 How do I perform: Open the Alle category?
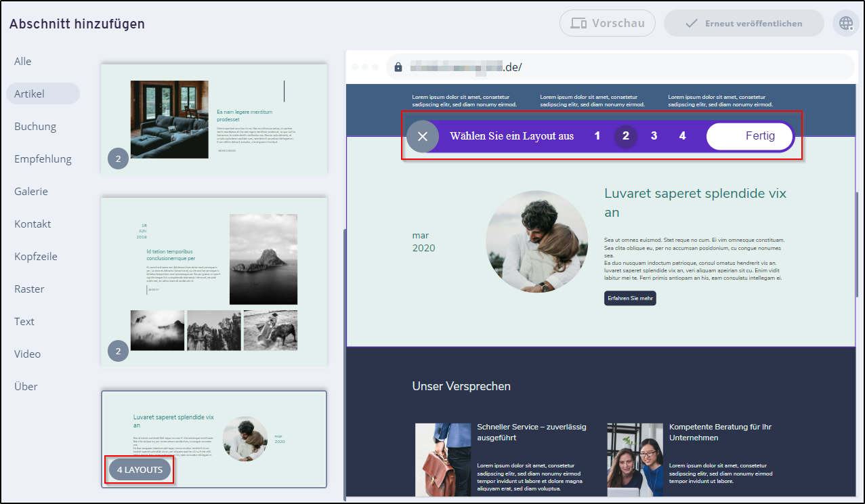[23, 61]
